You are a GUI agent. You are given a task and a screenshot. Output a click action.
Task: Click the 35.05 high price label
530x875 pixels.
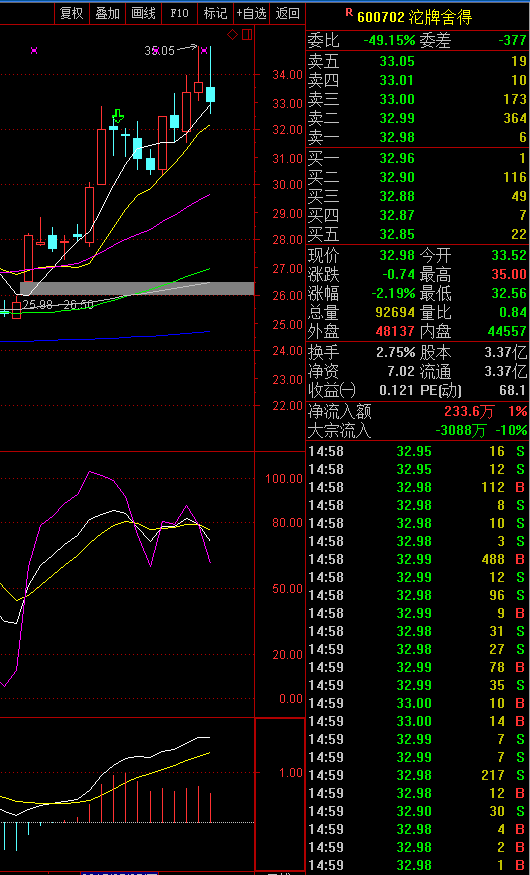click(x=160, y=51)
